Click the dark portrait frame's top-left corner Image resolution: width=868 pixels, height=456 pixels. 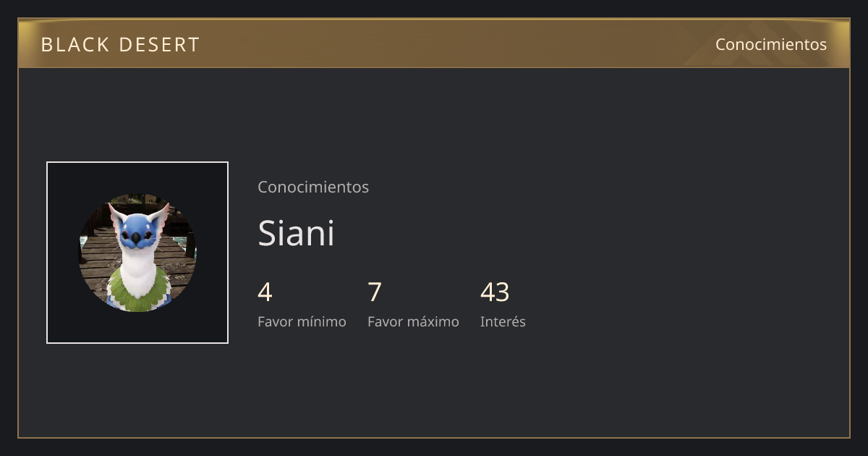[49, 164]
